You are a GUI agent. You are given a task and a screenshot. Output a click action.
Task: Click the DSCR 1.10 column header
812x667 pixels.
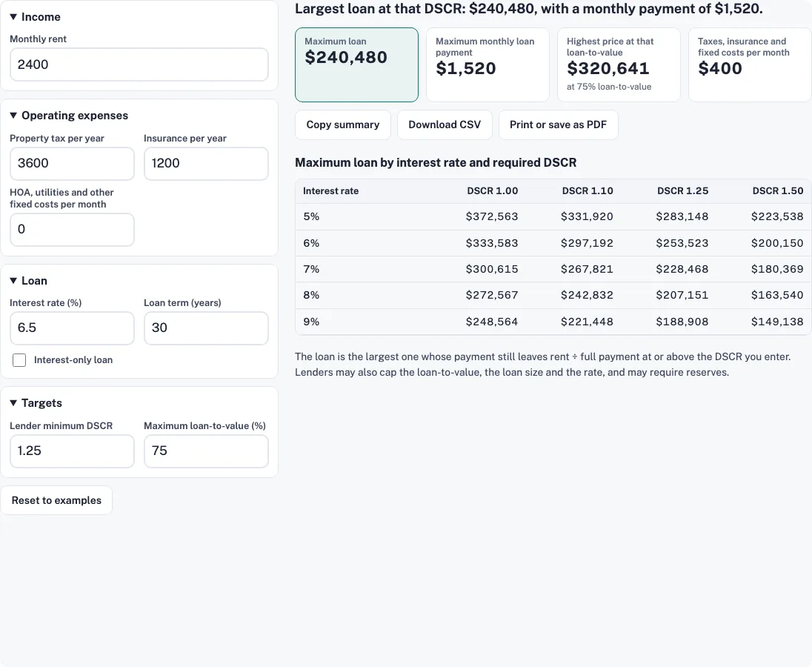(x=588, y=191)
